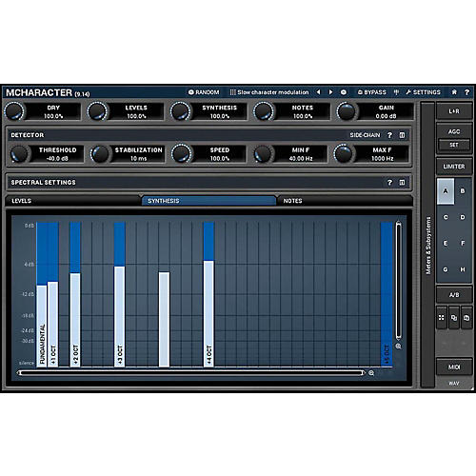
Task: Click the DRY 100.0% value field
Action: click(53, 116)
